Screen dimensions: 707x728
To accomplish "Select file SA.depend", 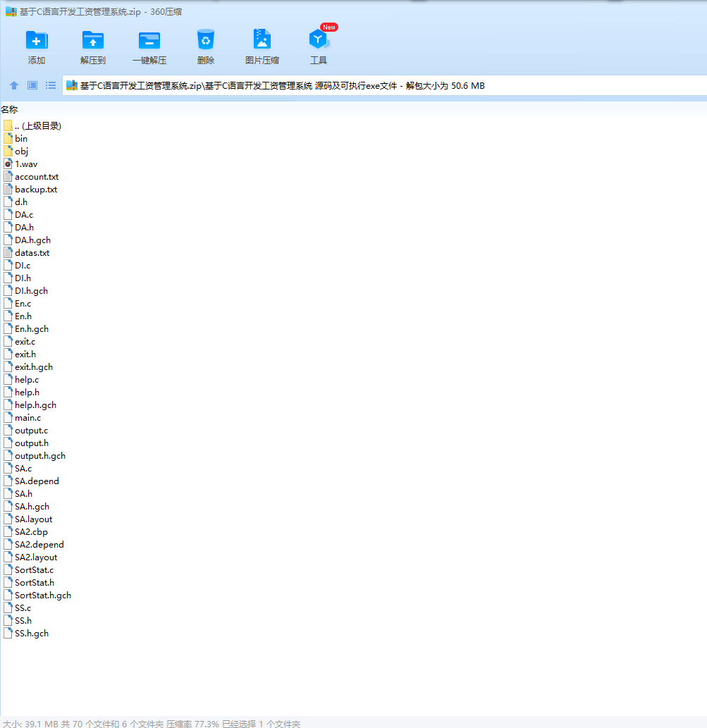I will coord(31,481).
